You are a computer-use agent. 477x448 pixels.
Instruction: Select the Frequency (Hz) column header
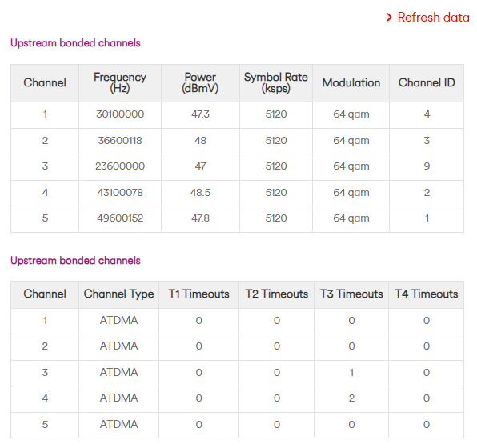[x=120, y=82]
